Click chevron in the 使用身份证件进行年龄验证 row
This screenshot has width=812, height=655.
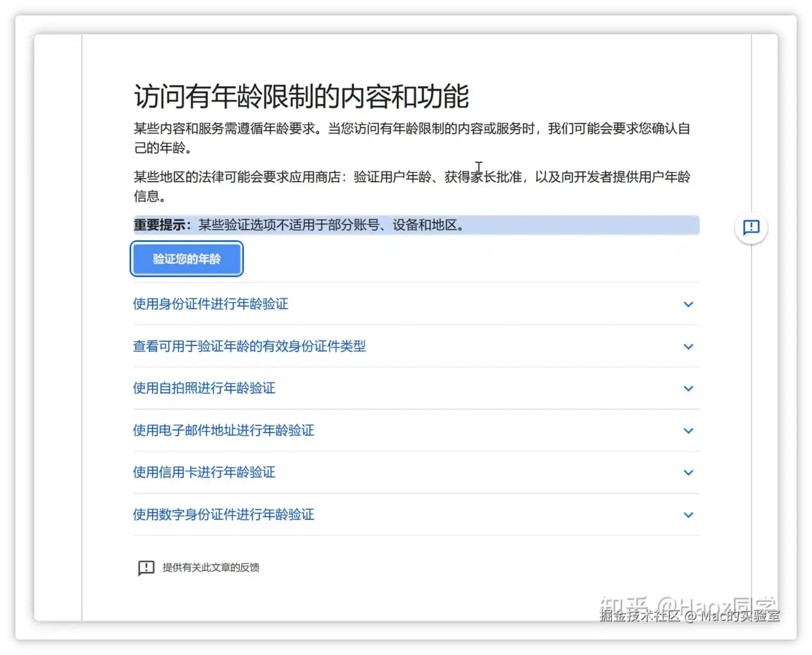click(688, 305)
